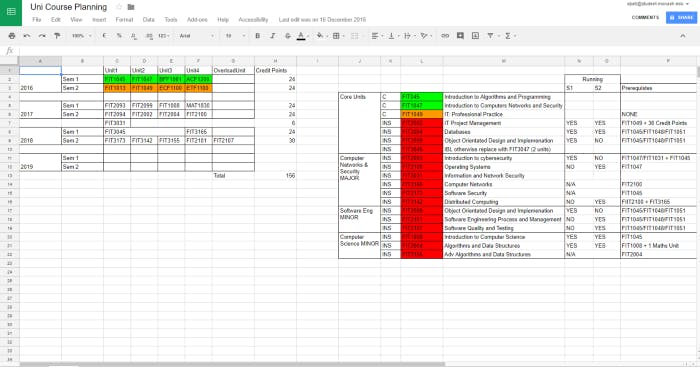The height and width of the screenshot is (367, 700).
Task: Select the paint format tool
Action: pos(57,36)
